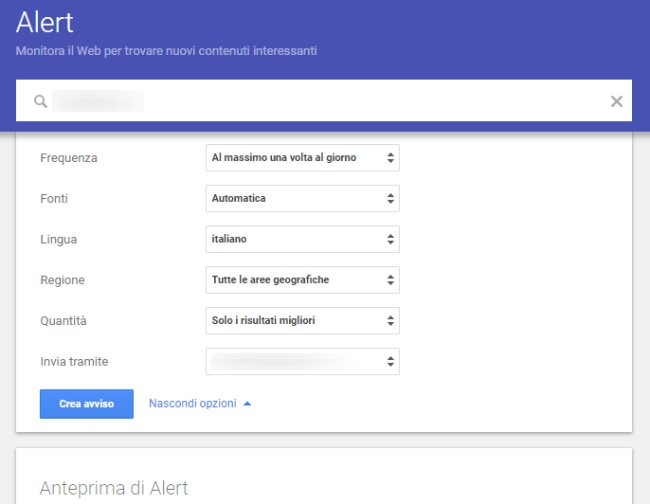Viewport: 650px width, 504px height.
Task: Clear the search field with the X icon
Action: [x=616, y=101]
